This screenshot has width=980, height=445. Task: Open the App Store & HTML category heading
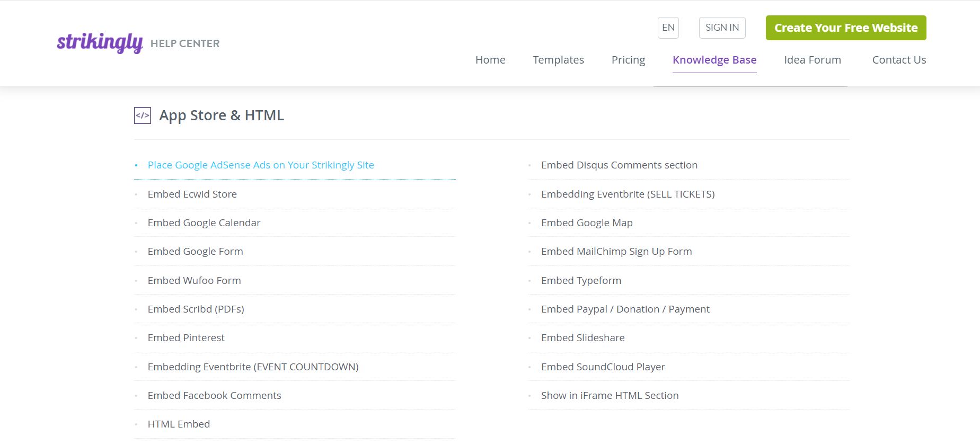point(222,115)
